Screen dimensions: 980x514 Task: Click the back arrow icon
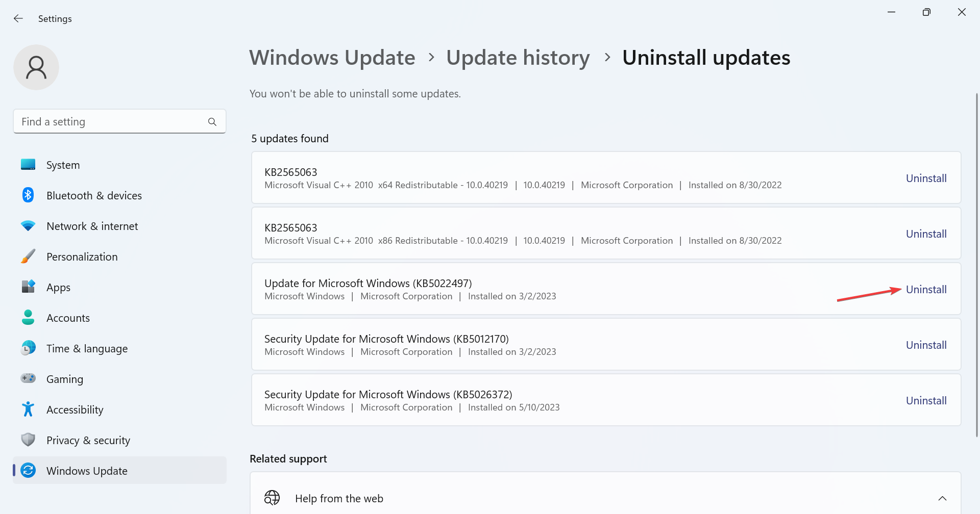point(18,19)
